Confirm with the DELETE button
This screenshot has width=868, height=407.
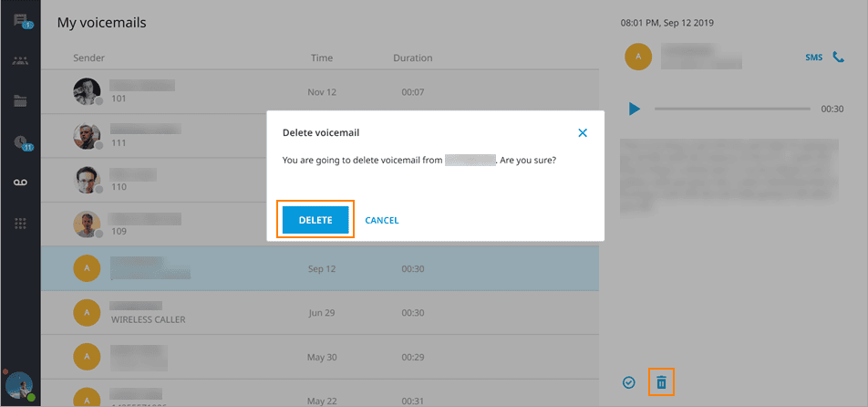pos(315,220)
